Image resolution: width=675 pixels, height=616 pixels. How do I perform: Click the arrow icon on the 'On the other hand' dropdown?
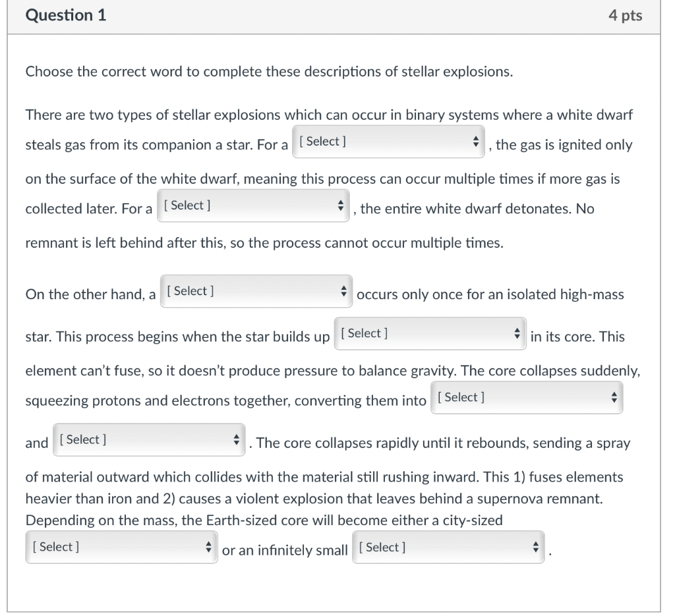click(343, 291)
